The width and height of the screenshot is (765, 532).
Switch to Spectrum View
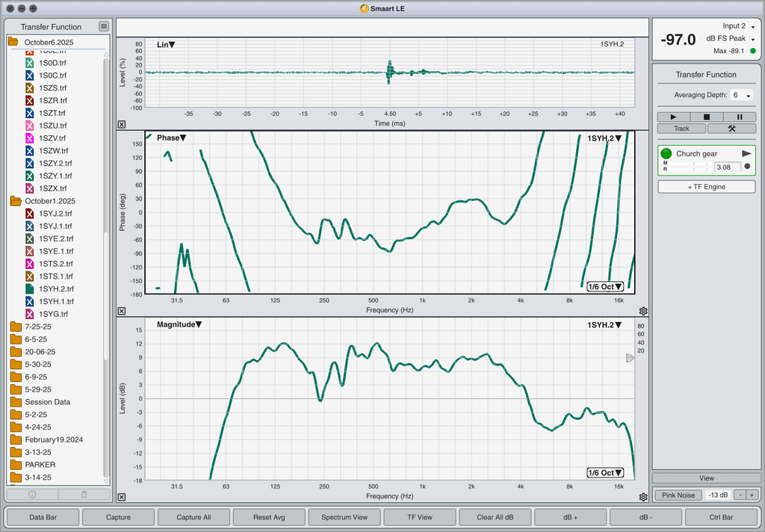344,517
